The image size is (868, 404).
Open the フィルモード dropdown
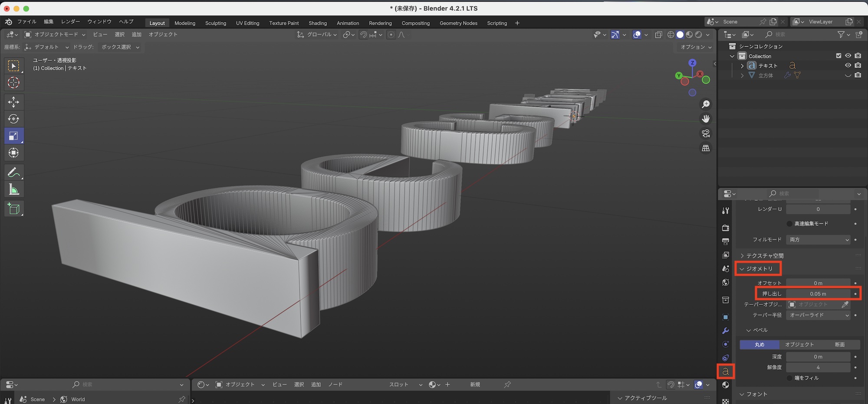[x=818, y=240]
